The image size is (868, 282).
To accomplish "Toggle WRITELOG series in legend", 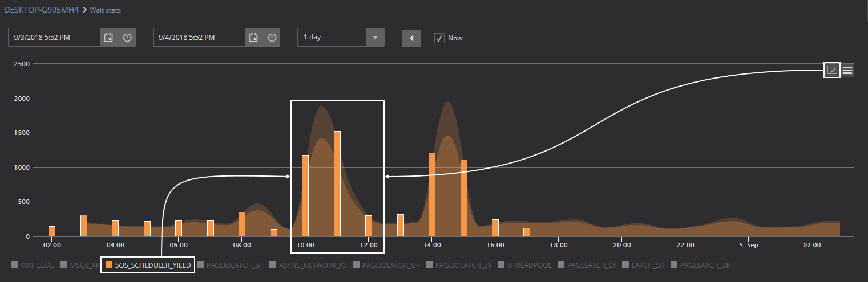I will [32, 265].
